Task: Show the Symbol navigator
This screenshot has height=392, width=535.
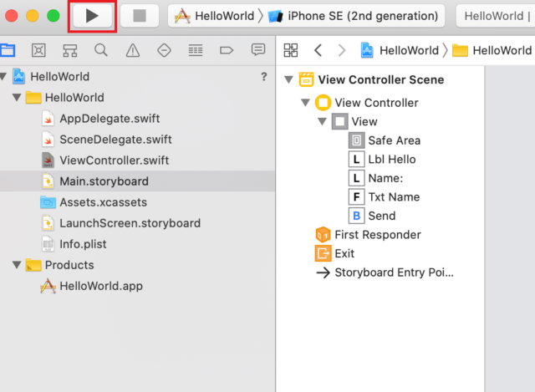Action: [x=70, y=50]
